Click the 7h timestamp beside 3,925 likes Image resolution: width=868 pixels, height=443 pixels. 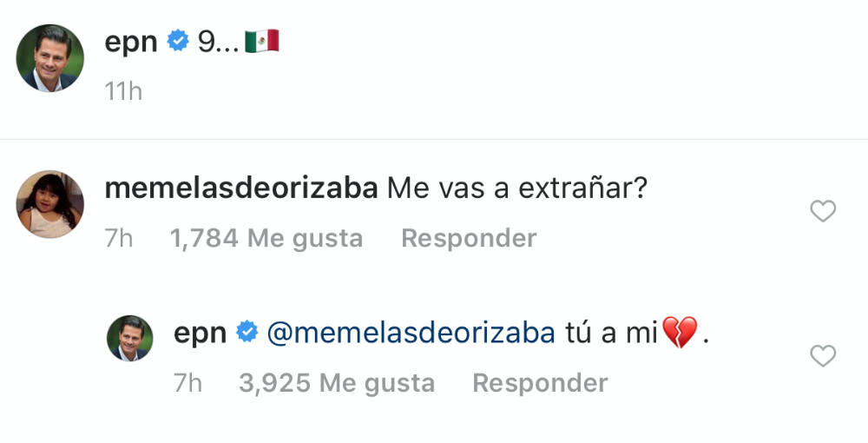[188, 382]
